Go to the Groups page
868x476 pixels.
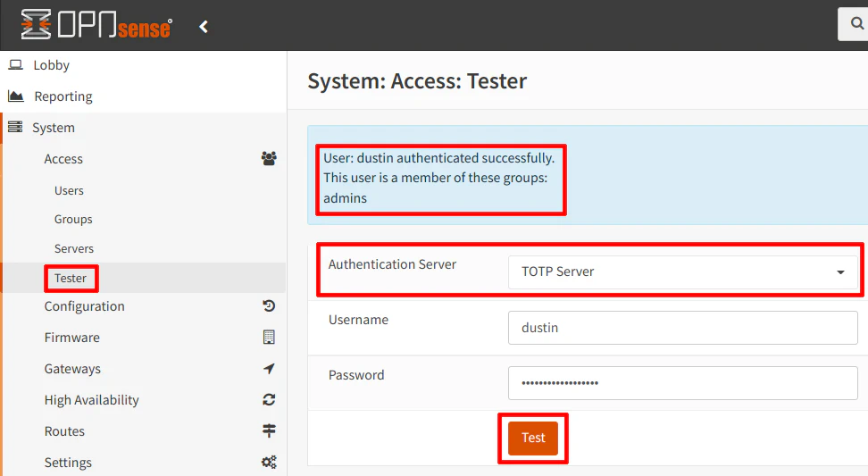[73, 219]
